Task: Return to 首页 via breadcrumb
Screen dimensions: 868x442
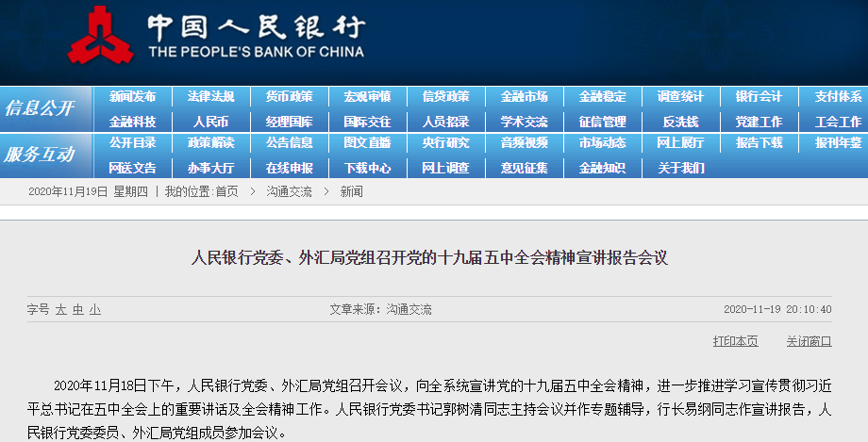Action: (x=227, y=192)
